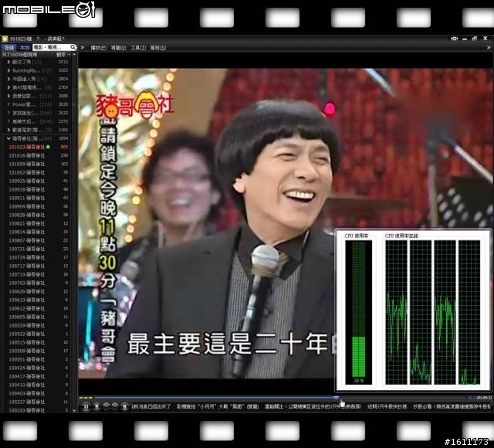The height and width of the screenshot is (448, 494).
Task: Select the 100731-豬哥會社 episode
Action: [x=27, y=249]
